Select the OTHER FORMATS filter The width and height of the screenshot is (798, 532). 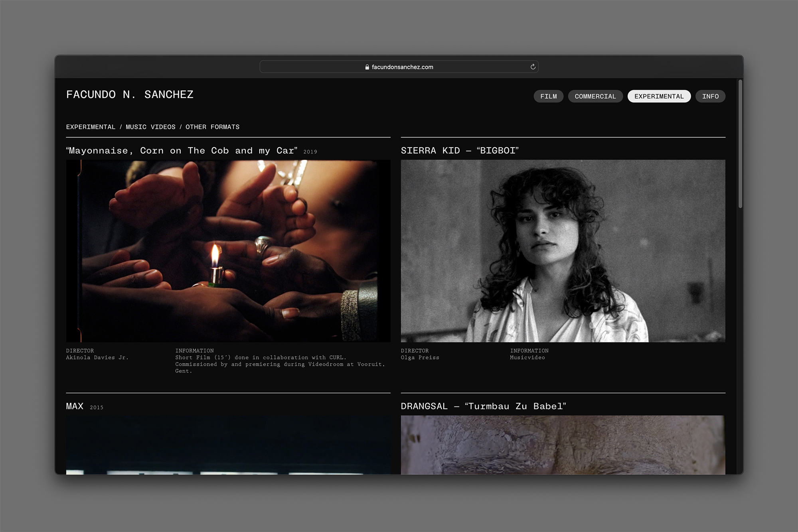click(x=213, y=127)
